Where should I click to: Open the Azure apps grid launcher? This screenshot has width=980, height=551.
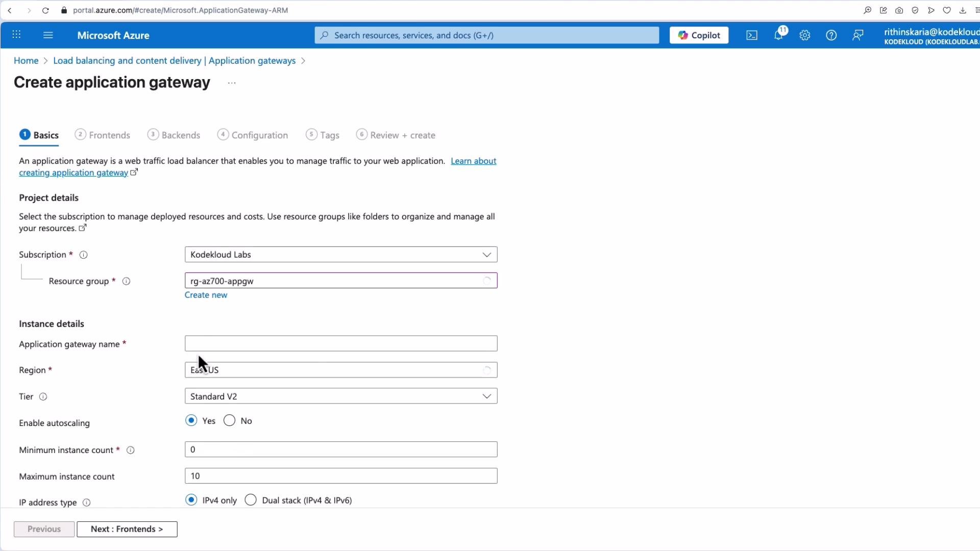click(x=16, y=35)
